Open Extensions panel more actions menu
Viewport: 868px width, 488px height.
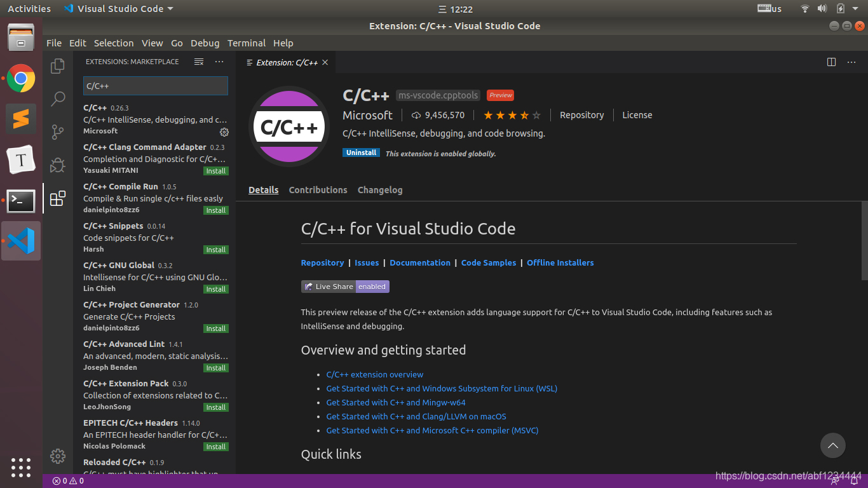[219, 62]
